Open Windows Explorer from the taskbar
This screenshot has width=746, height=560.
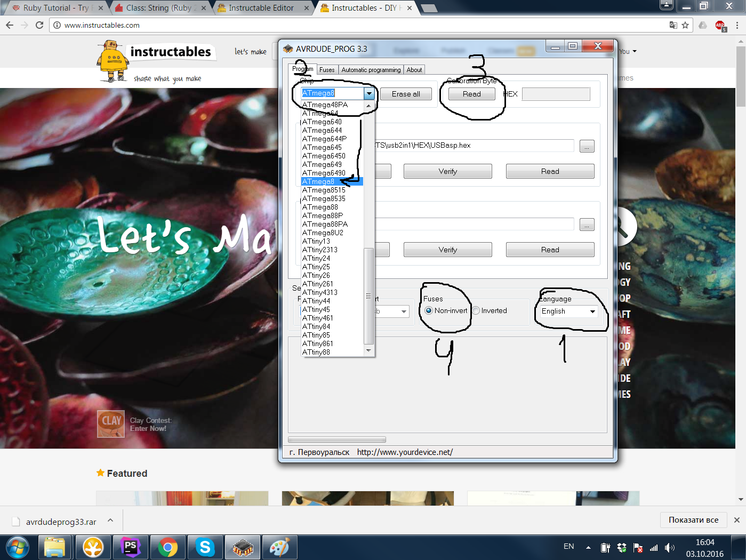(54, 548)
